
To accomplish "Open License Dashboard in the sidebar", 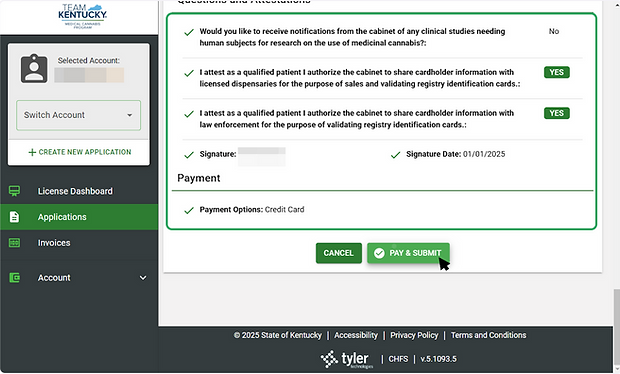I will pos(79,191).
